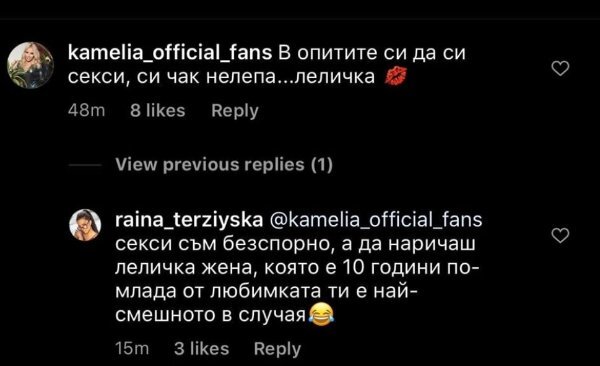Click the 48m timestamp
The height and width of the screenshot is (366, 600).
pyautogui.click(x=86, y=111)
